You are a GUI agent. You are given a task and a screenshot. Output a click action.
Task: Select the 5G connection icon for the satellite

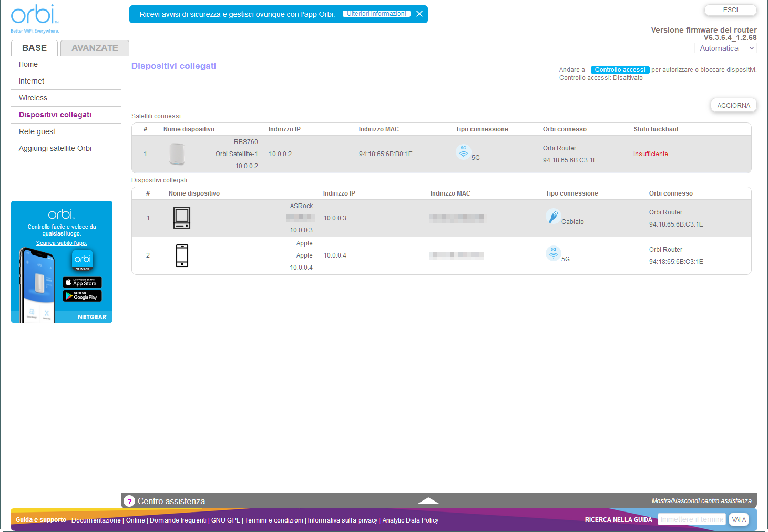point(463,151)
